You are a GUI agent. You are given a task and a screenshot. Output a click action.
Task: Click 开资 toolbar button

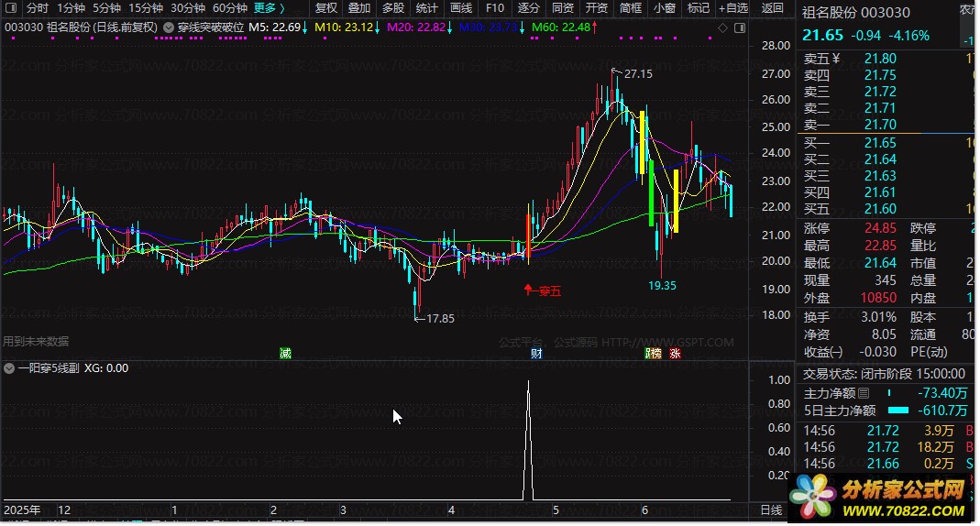pos(596,8)
